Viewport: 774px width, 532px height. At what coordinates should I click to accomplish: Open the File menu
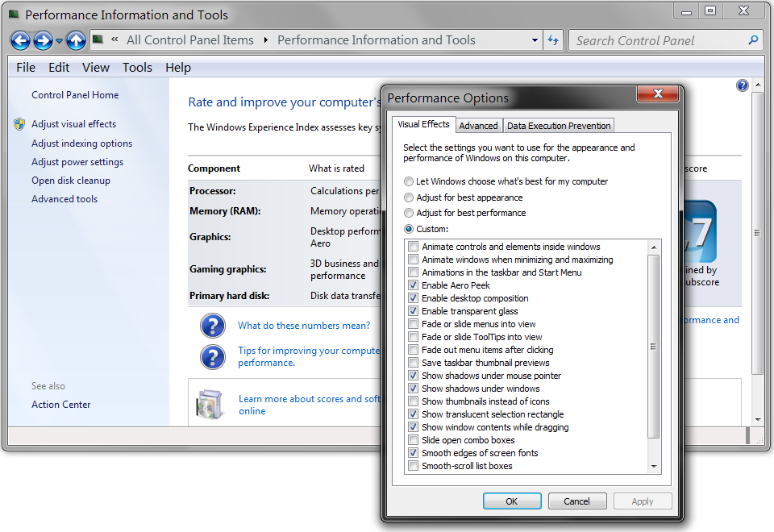[x=26, y=67]
